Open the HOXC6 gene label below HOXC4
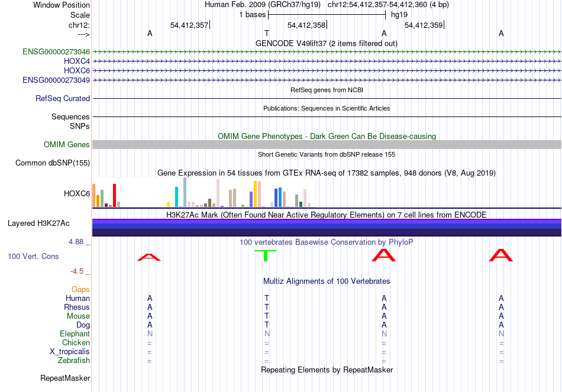Screen dimensions: 562x392 tap(77, 70)
